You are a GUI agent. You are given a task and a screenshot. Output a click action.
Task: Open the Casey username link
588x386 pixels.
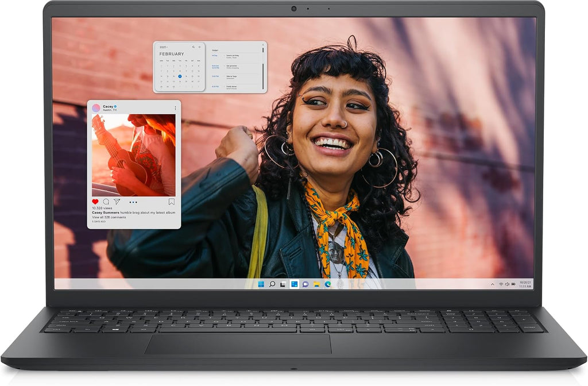pos(108,106)
